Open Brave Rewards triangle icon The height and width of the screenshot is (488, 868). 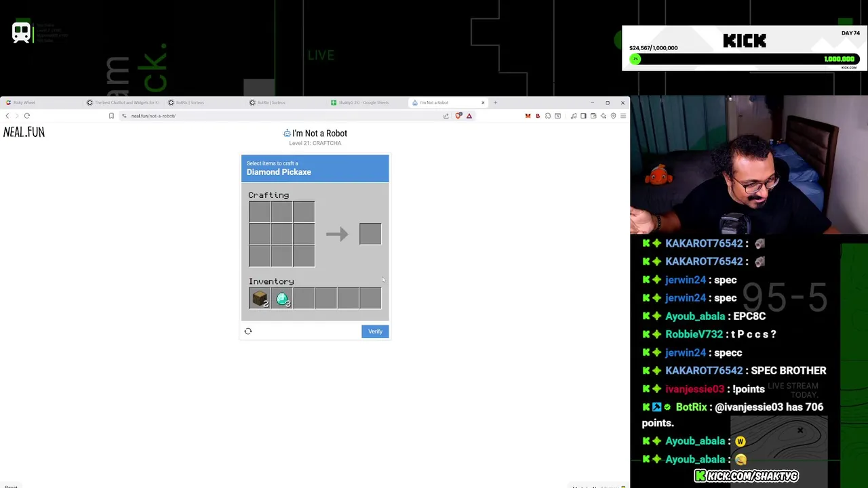(469, 116)
